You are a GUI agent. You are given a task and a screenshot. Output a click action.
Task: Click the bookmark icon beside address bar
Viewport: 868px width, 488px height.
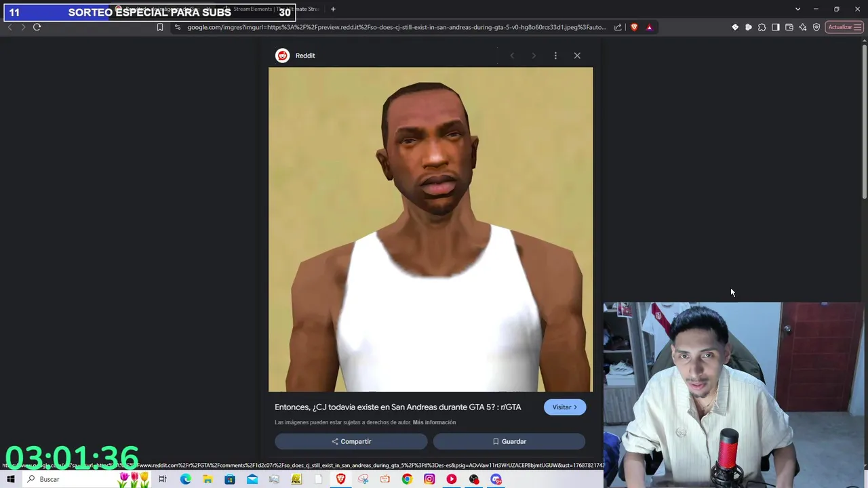(160, 27)
